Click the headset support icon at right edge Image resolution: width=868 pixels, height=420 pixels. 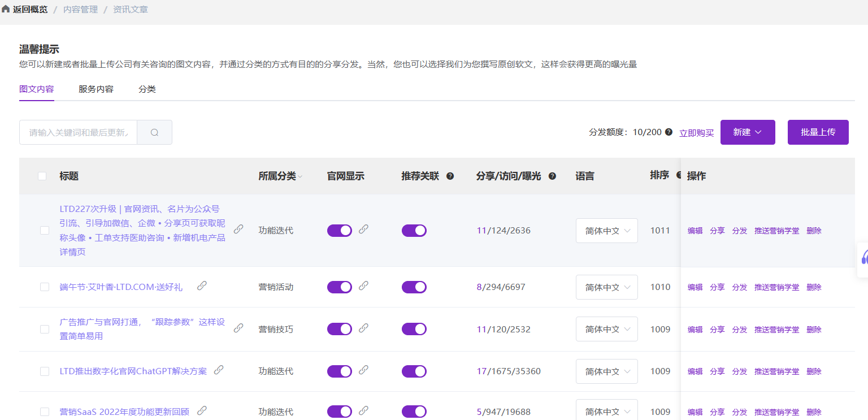[865, 259]
